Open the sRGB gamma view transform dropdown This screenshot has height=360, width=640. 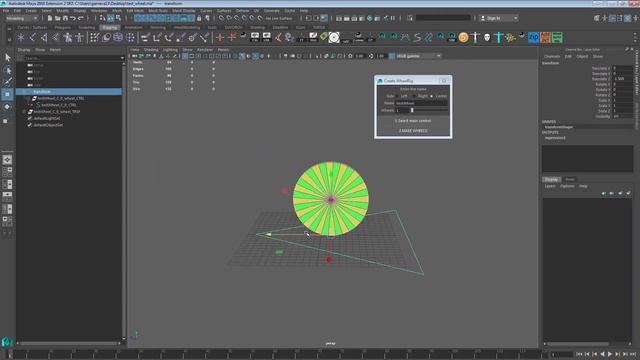(418, 56)
